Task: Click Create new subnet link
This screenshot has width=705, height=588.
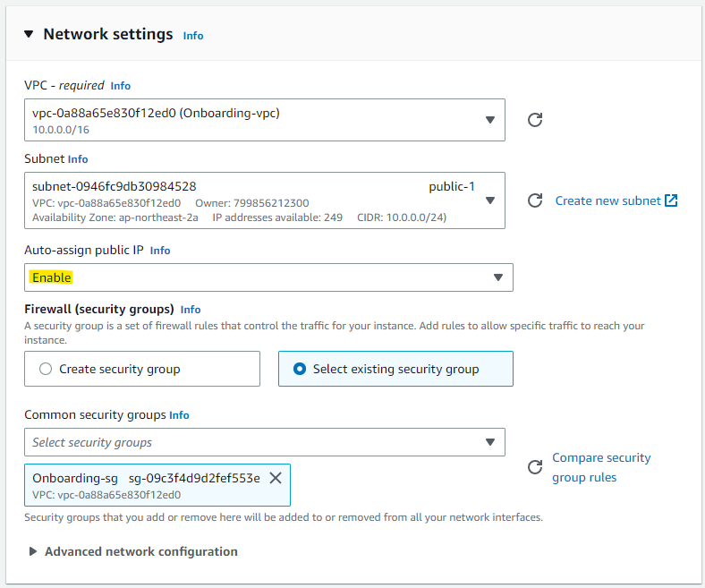Action: 607,200
